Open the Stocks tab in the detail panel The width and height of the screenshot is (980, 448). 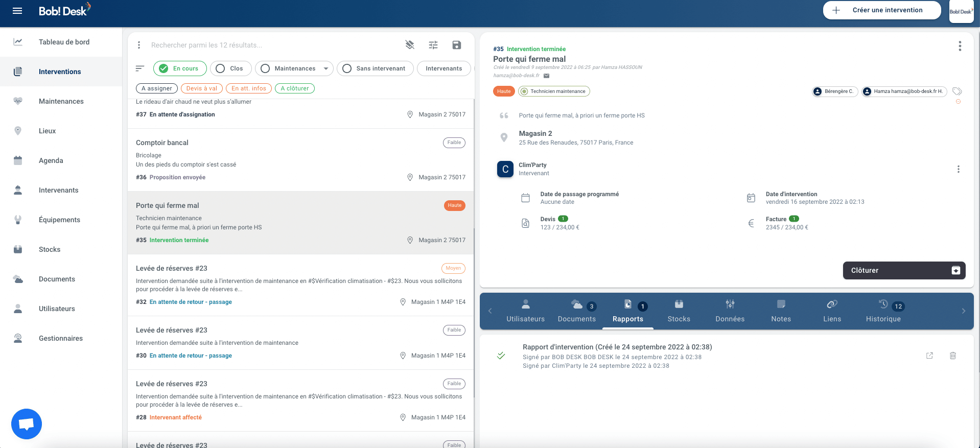[679, 311]
